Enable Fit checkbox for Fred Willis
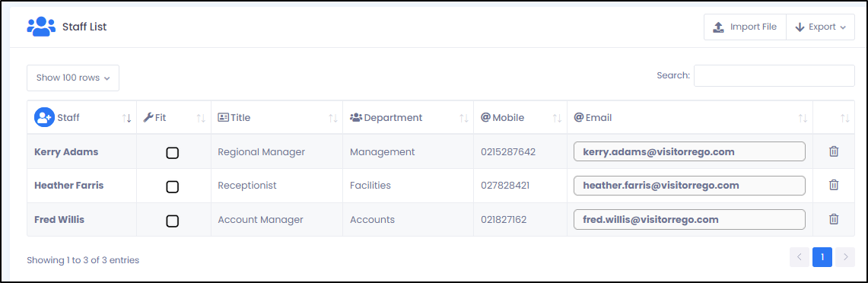The height and width of the screenshot is (283, 868). click(173, 221)
